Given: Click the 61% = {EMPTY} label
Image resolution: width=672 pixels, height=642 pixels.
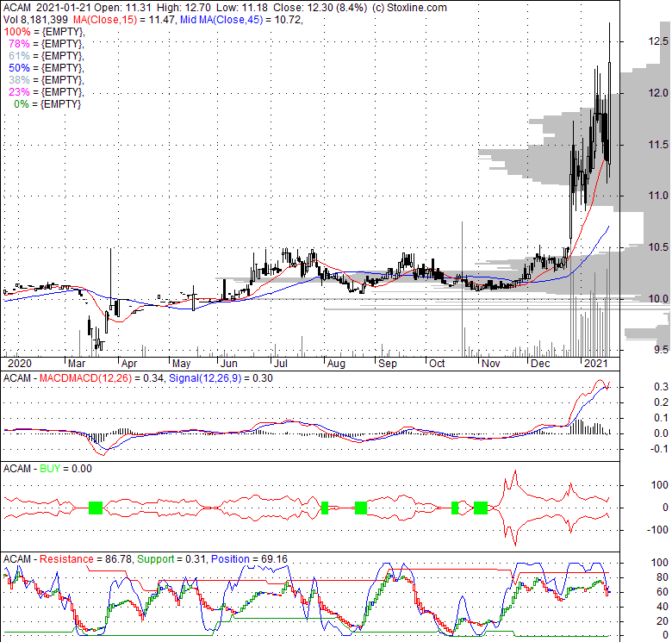Looking at the screenshot, I should [46, 56].
